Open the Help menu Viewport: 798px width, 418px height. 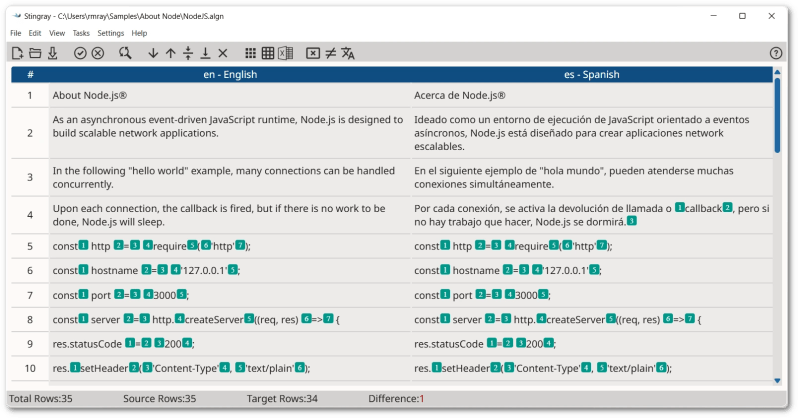click(139, 33)
